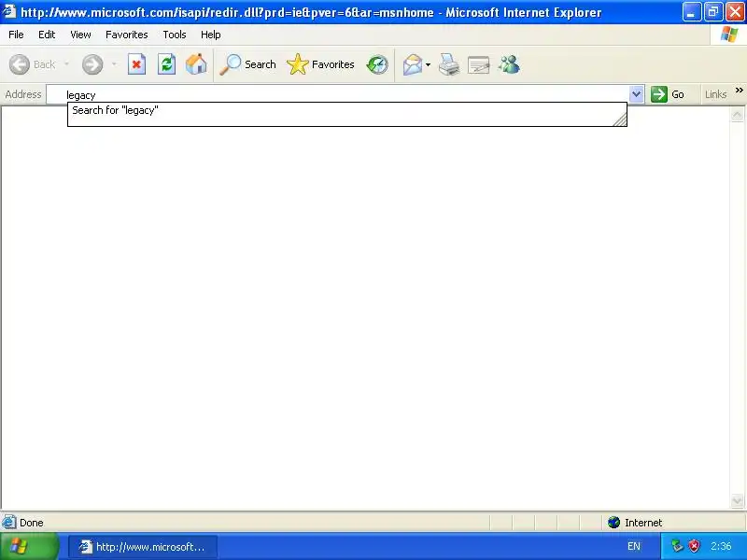Open the Forward history dropdown arrow
This screenshot has height=560, width=747.
tap(114, 64)
